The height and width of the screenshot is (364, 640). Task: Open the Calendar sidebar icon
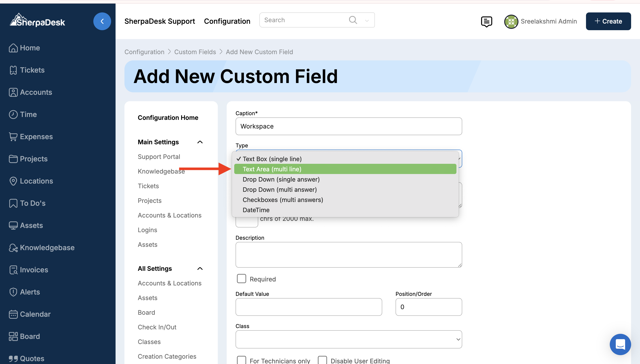tap(13, 314)
